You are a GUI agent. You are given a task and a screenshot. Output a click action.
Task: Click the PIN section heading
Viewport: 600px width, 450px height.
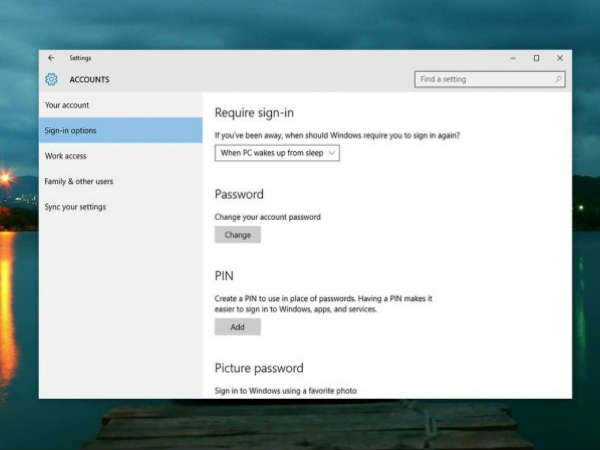click(x=224, y=275)
